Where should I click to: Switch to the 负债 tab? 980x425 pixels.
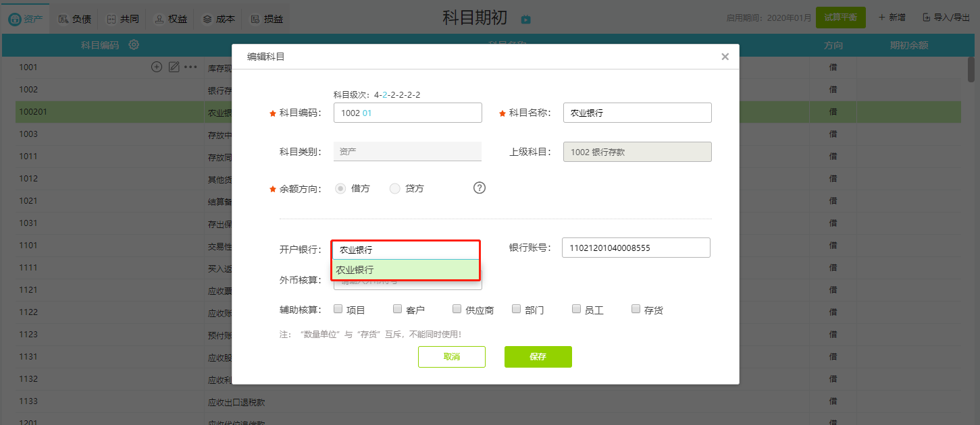74,19
